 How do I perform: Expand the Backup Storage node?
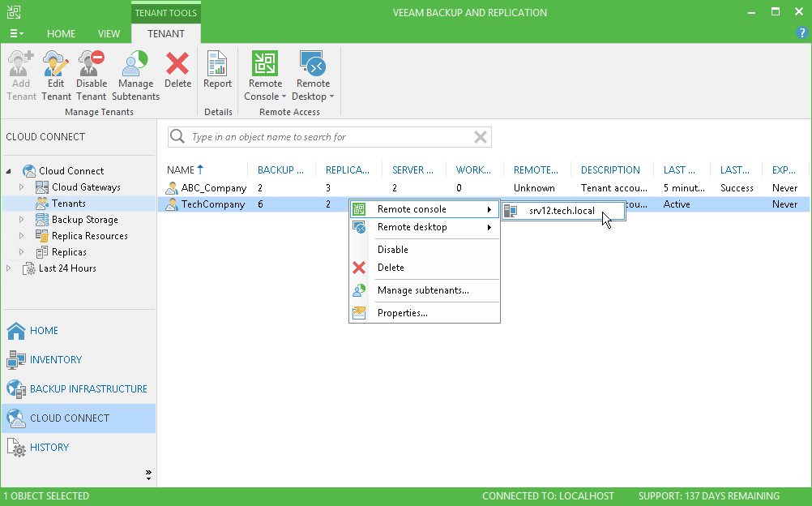[x=21, y=219]
